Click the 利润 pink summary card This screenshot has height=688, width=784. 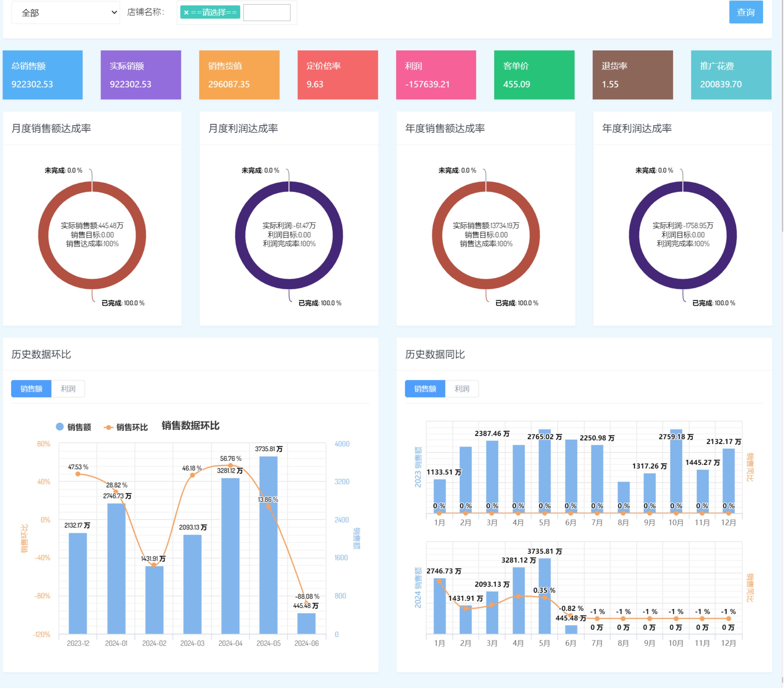(436, 75)
